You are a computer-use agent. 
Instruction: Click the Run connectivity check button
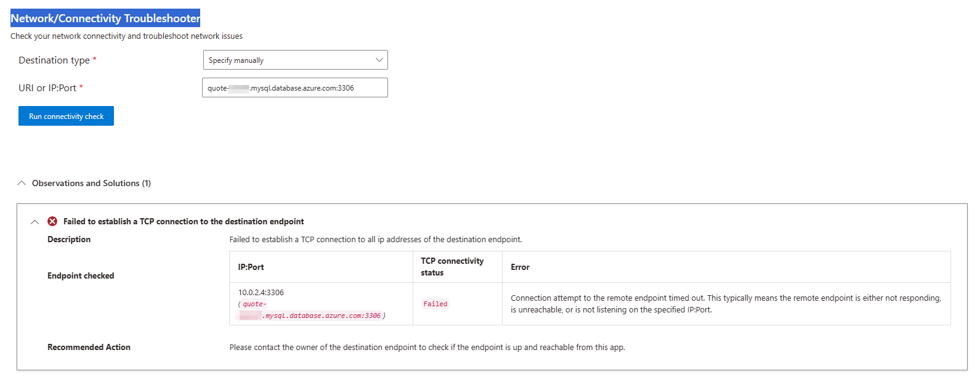66,116
